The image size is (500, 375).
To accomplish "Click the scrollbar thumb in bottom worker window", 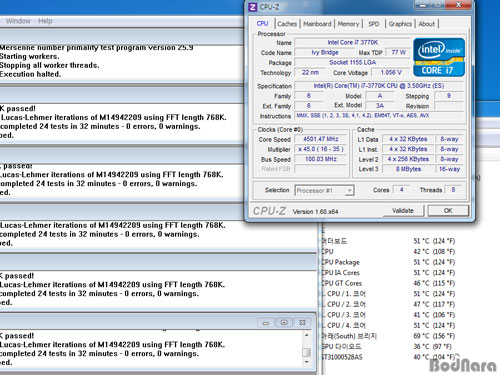I will tap(307, 352).
